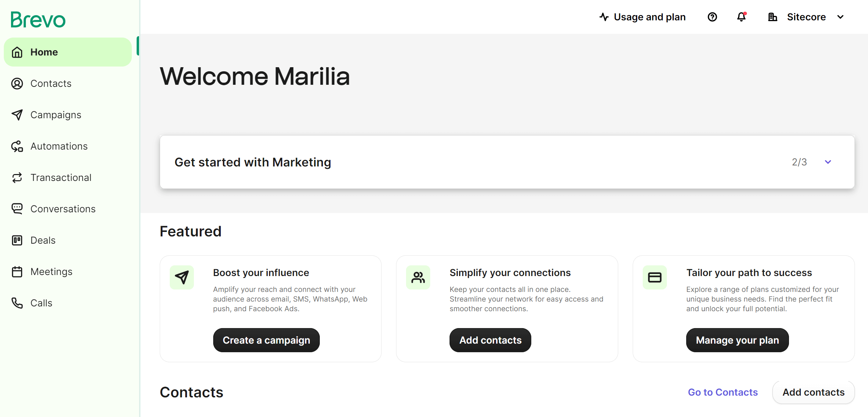Click the Calls phone icon
This screenshot has width=868, height=417.
[17, 303]
